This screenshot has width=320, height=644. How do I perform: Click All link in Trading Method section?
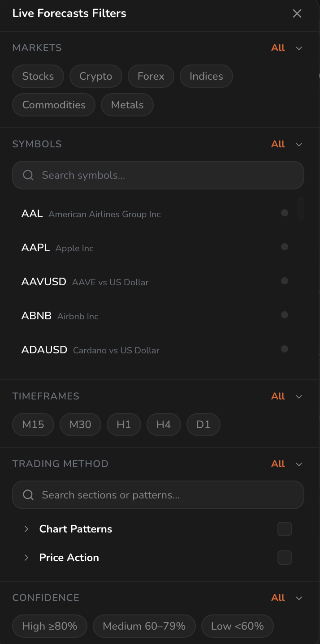278,464
